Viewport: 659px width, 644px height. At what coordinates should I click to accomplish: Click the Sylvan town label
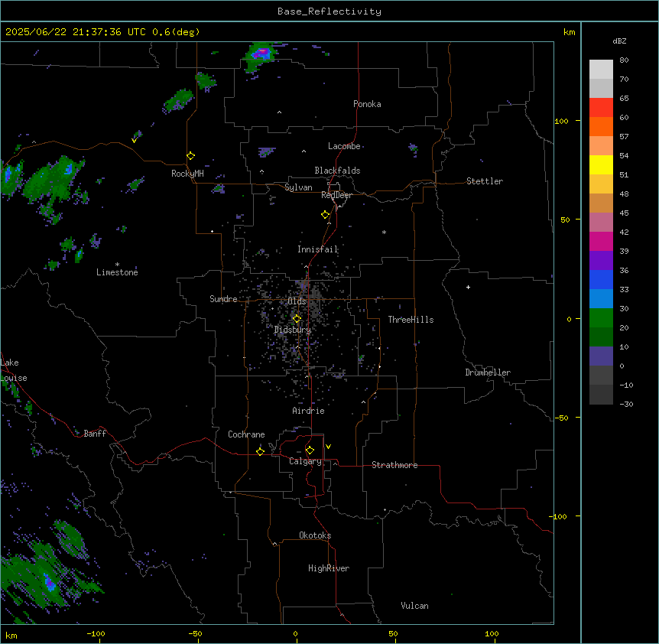click(298, 187)
